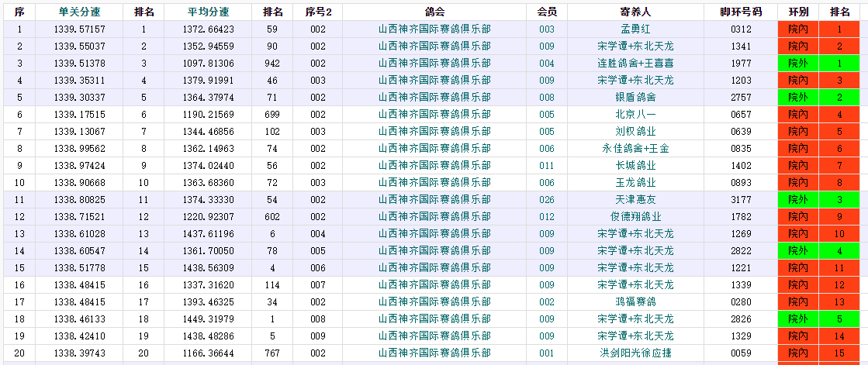Click the 脚环号码 column header

pos(741,12)
